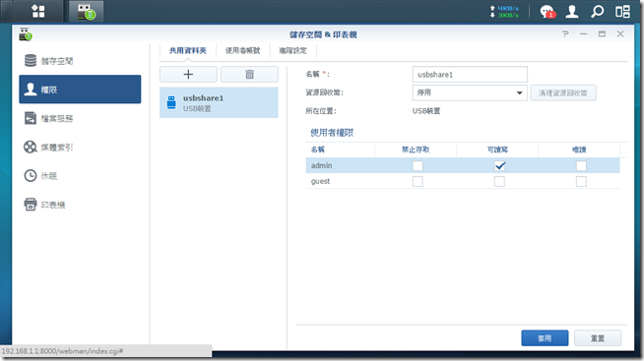The image size is (644, 361).
Task: Uncheck admin's 可讀寫 checkbox
Action: coord(499,165)
